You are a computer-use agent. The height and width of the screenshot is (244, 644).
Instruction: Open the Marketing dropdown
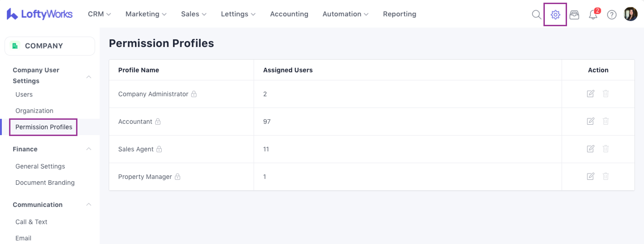pyautogui.click(x=146, y=14)
